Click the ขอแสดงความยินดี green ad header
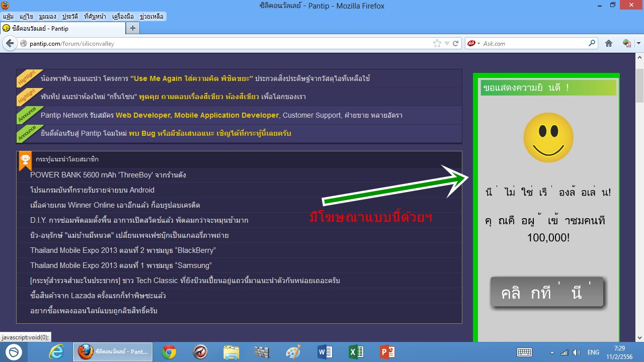Screen dimensions: 644x362 coord(548,87)
